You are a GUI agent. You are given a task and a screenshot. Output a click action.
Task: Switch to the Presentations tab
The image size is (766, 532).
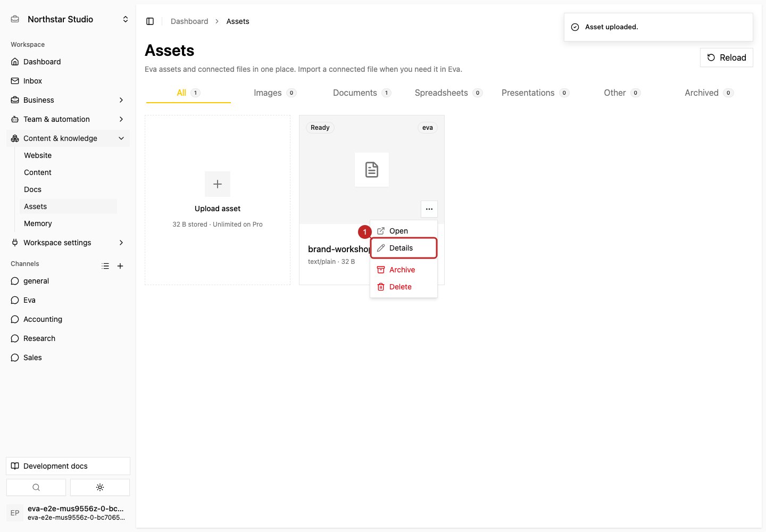point(535,93)
